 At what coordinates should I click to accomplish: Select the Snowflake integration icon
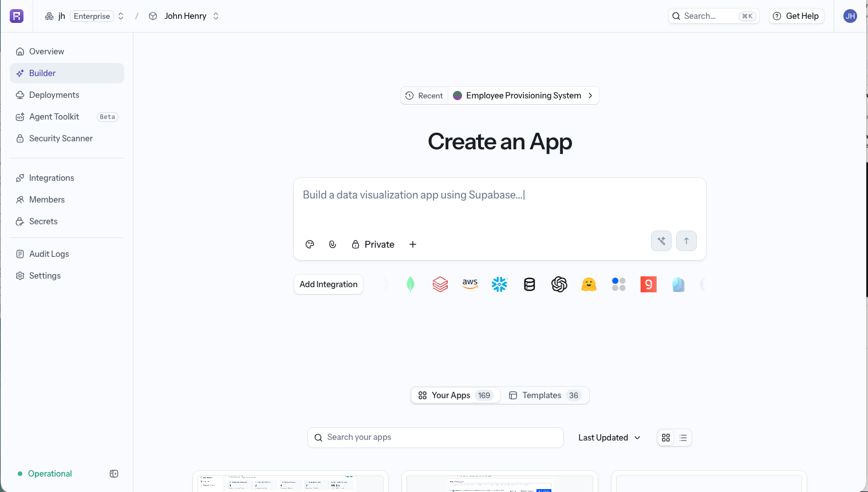[500, 284]
